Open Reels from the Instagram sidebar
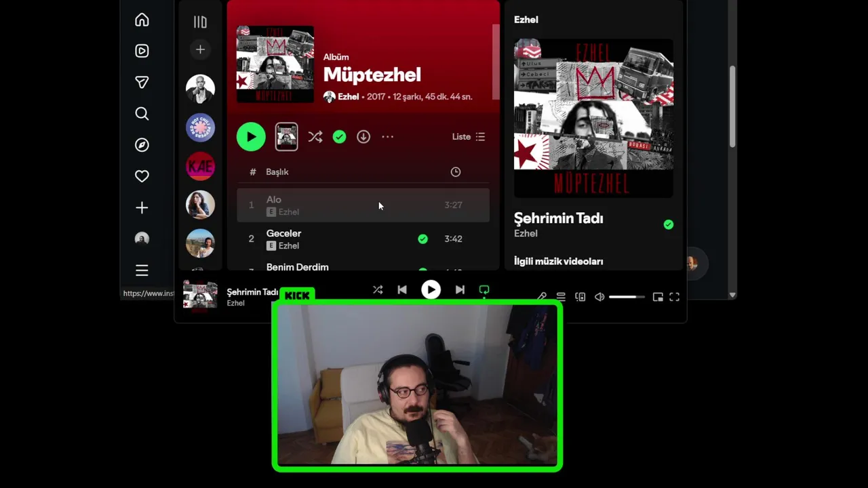Screen dimensions: 868x488 point(142,51)
